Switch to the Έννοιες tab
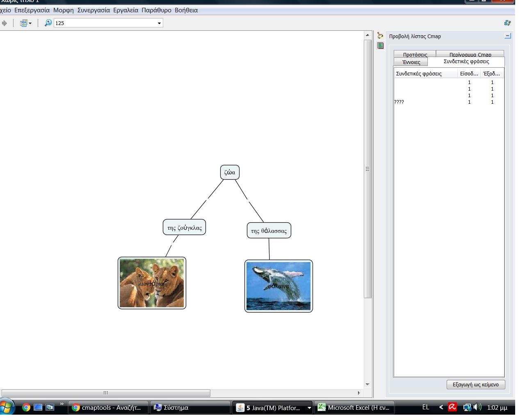The width and height of the screenshot is (525, 420). coord(411,62)
